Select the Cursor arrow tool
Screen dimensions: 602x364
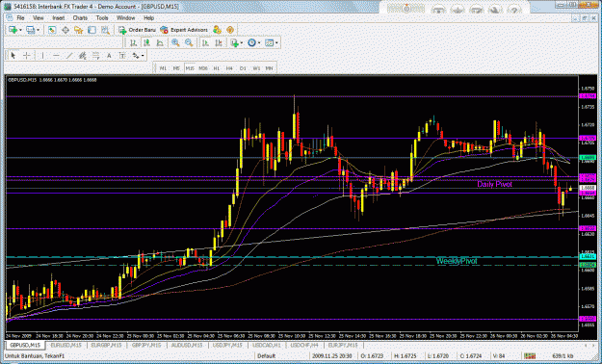[13, 56]
